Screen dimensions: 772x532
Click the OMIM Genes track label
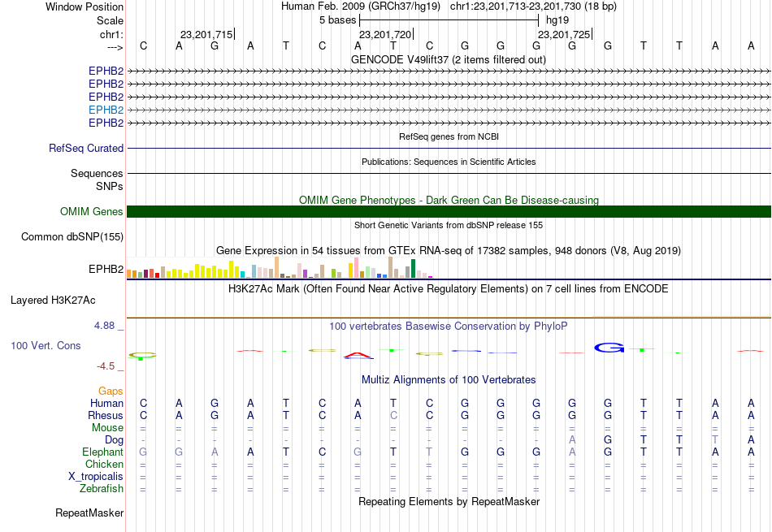click(x=92, y=212)
